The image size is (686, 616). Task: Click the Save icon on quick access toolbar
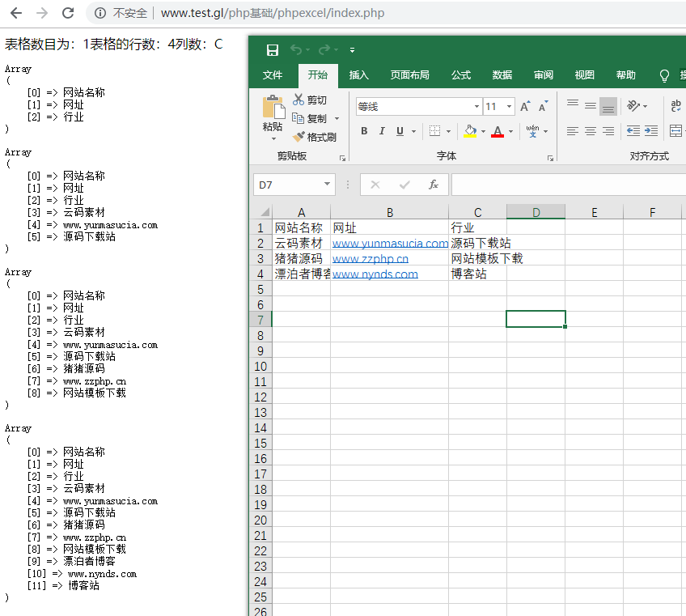pos(273,49)
